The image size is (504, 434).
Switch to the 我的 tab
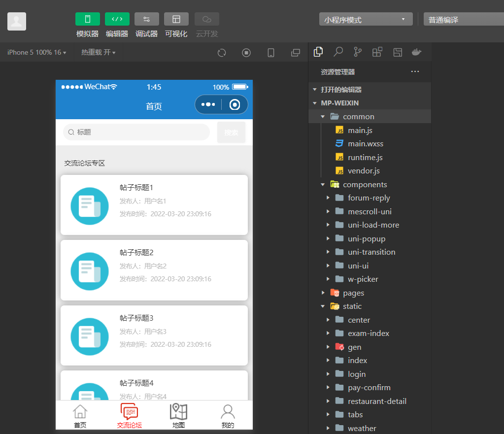(x=228, y=416)
